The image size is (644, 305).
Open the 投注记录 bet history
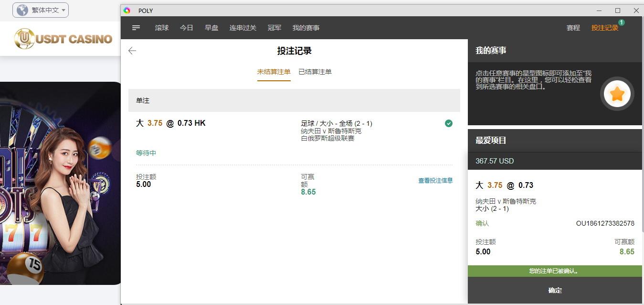click(x=604, y=28)
